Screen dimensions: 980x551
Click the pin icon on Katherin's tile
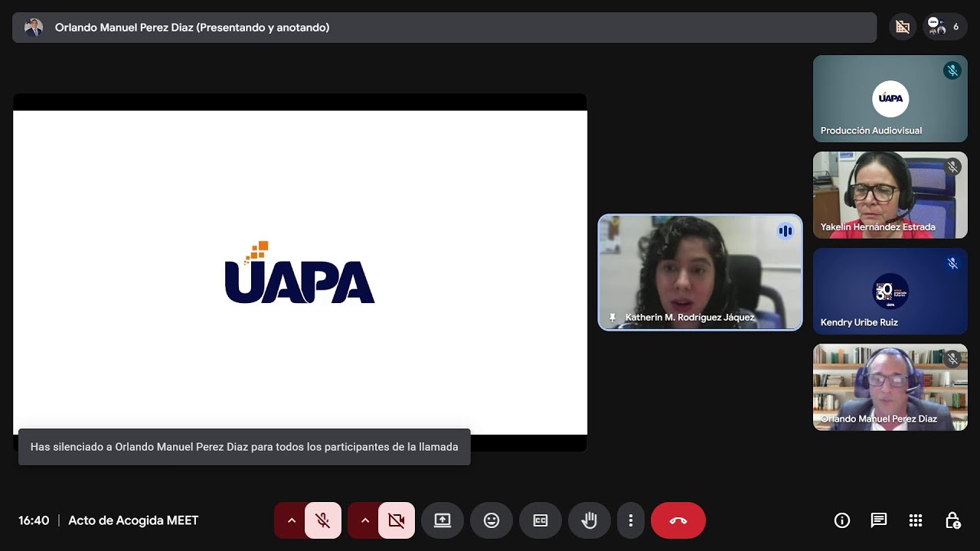point(612,318)
